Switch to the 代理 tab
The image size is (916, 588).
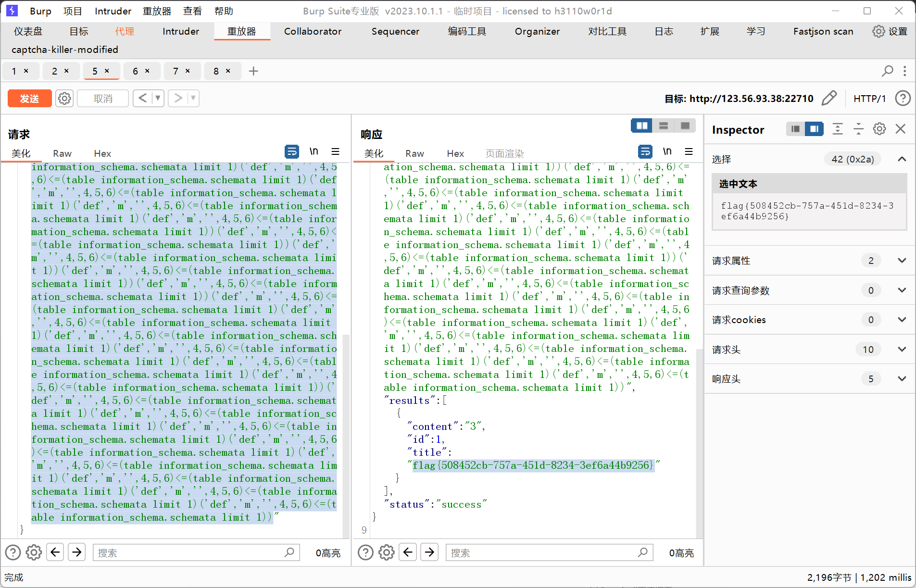pos(125,31)
